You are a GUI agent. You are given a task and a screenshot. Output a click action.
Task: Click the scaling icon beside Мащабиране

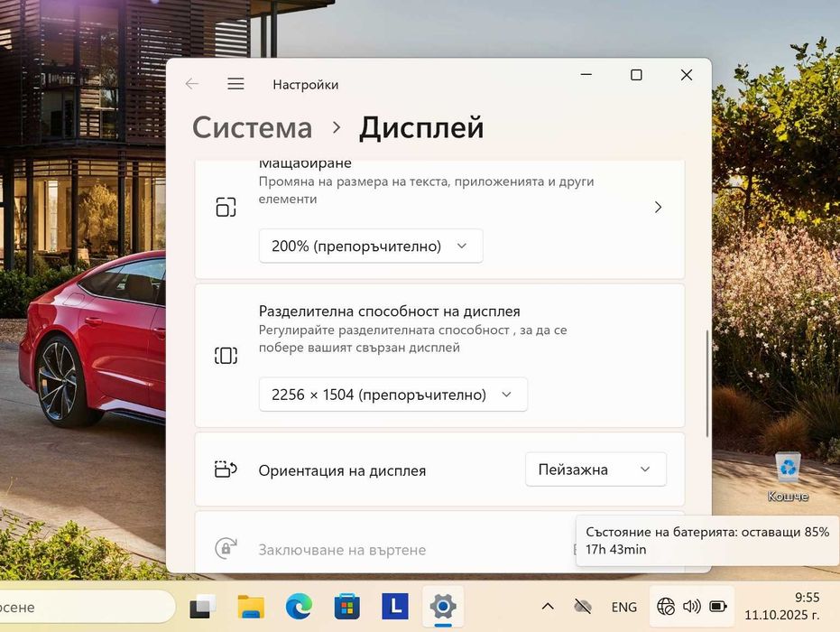[226, 207]
